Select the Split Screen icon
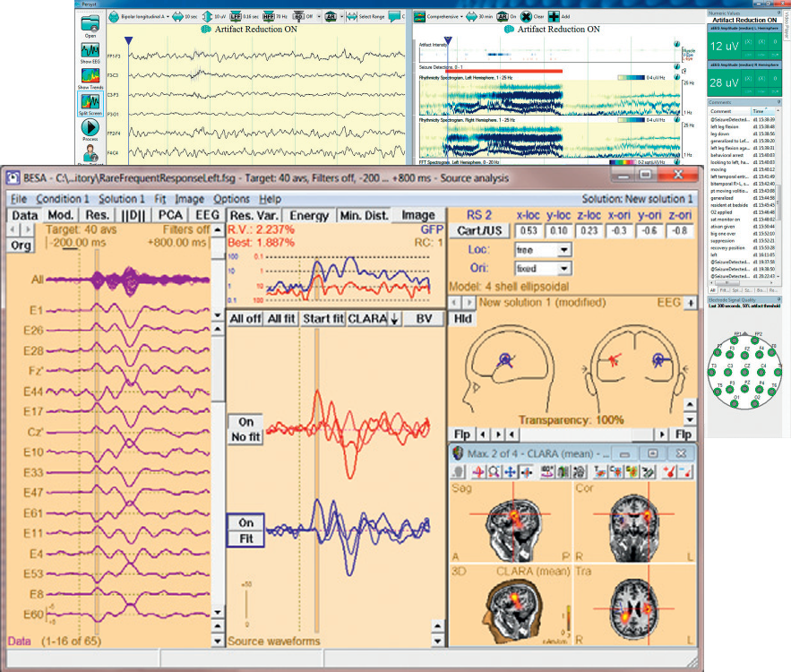 click(x=90, y=102)
